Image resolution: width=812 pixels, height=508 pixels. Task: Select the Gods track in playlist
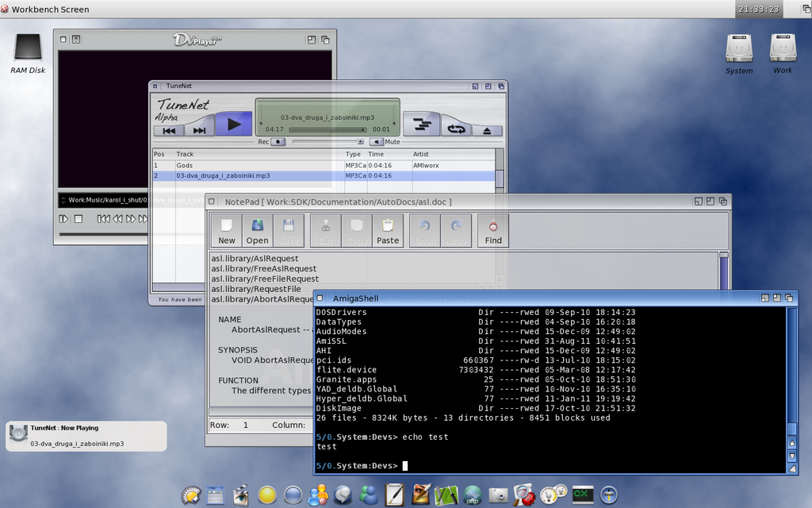[185, 165]
